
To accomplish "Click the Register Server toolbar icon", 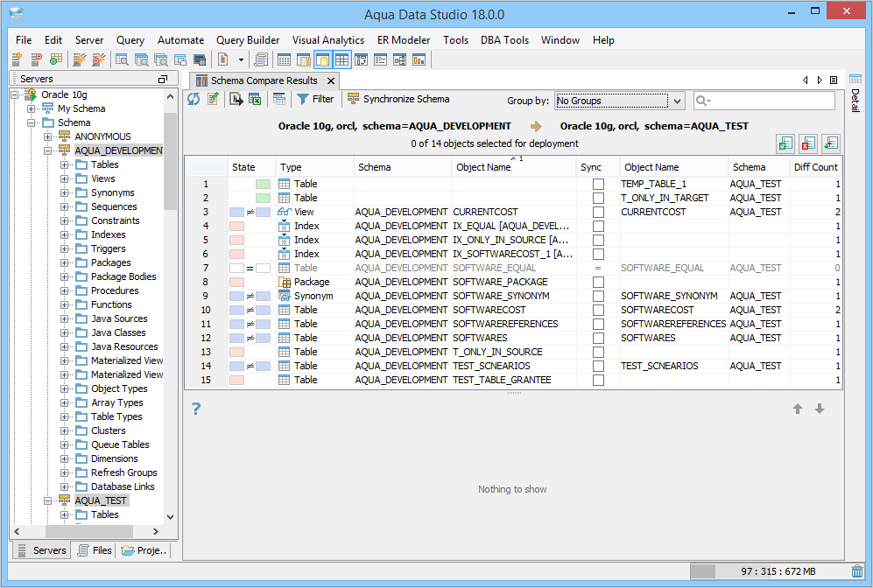I will click(17, 59).
